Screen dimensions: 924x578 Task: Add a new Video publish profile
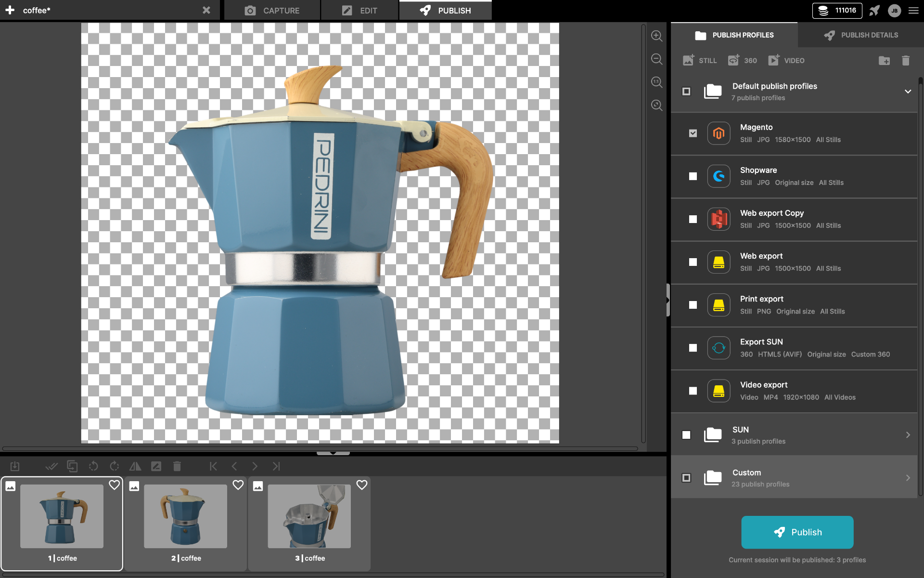tap(786, 60)
